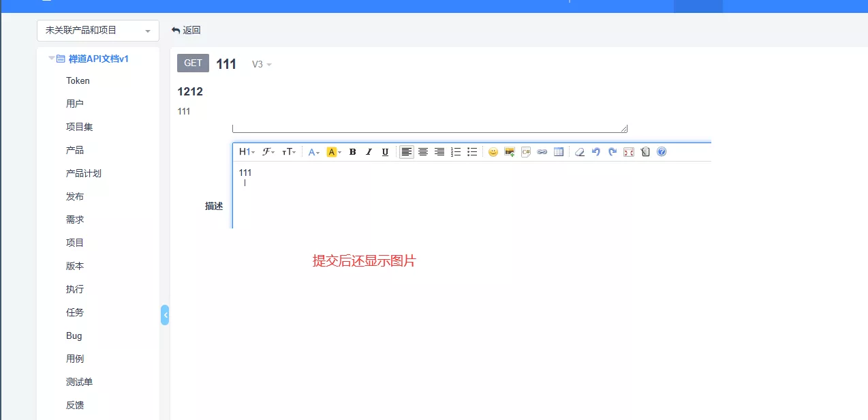Click the GET method badge

[x=193, y=63]
